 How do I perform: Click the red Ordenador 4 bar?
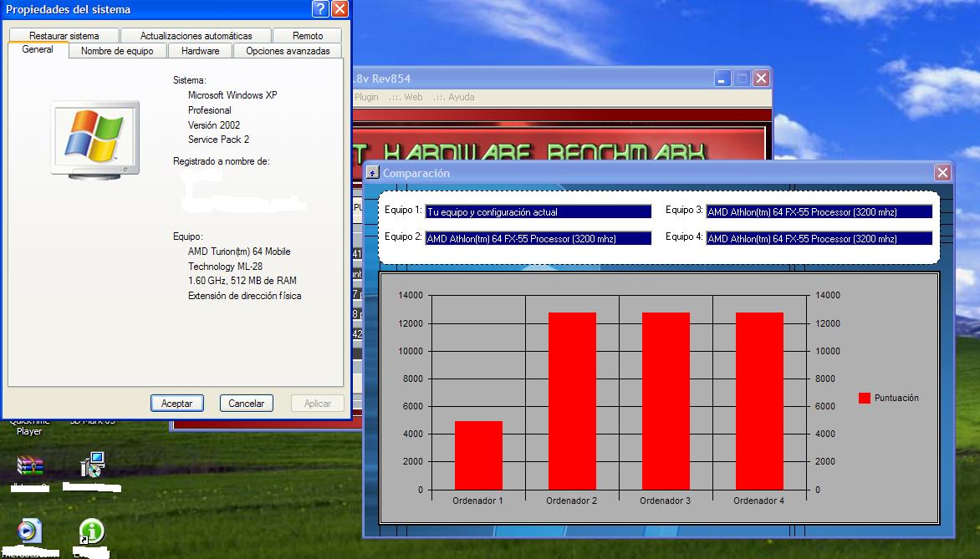point(759,401)
